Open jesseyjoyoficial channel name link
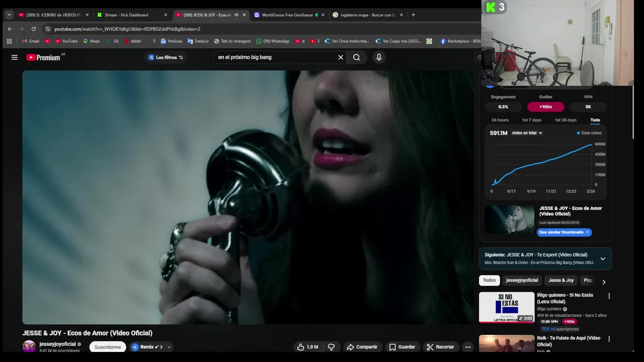This screenshot has height=362, width=644. [x=57, y=344]
